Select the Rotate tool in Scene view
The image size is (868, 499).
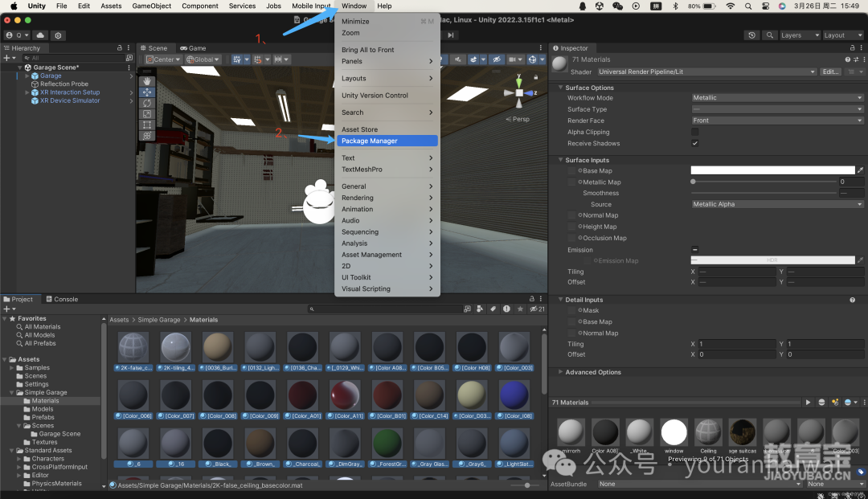pos(147,103)
